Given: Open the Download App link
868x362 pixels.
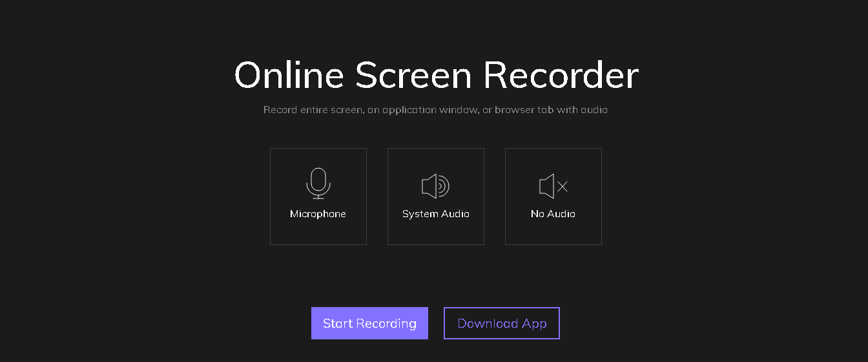Looking at the screenshot, I should click(501, 323).
